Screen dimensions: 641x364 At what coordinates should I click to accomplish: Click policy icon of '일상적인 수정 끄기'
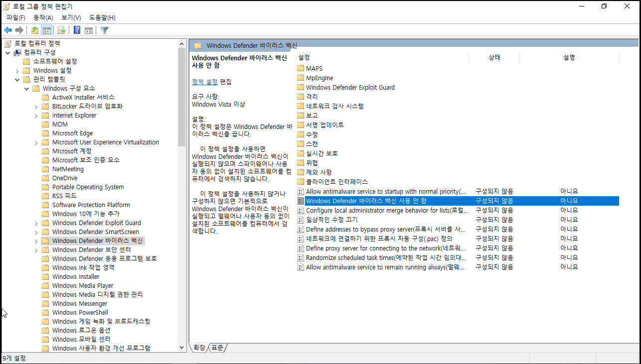[x=301, y=220]
